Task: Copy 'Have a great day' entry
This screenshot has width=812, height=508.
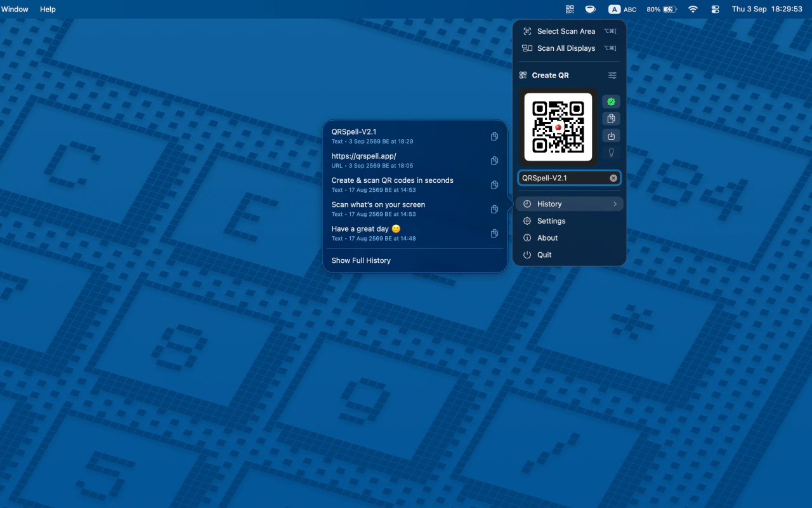Action: pos(494,234)
